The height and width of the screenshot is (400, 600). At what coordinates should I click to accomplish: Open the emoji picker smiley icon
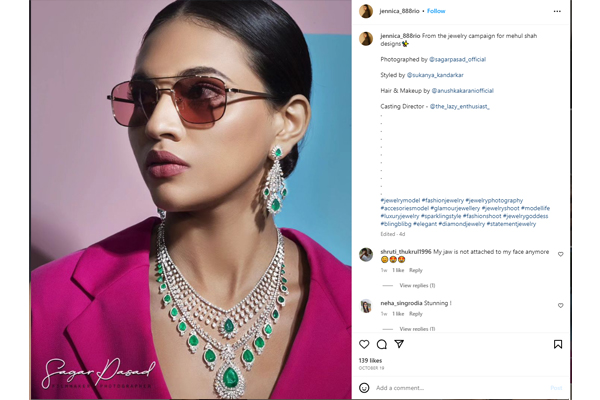[x=364, y=388]
